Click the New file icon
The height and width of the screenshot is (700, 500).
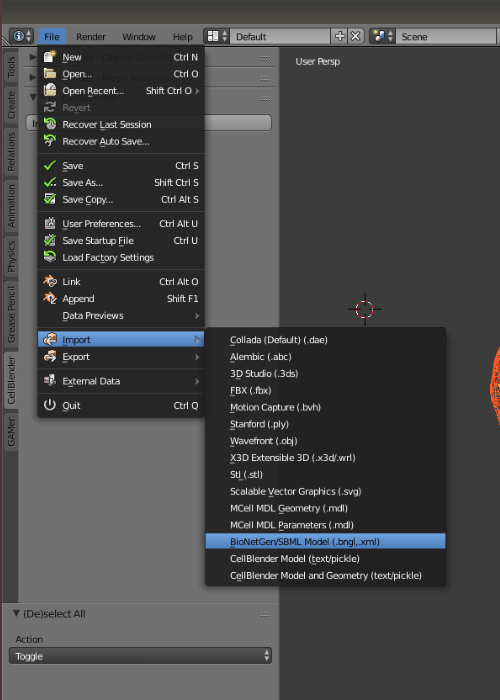click(50, 57)
